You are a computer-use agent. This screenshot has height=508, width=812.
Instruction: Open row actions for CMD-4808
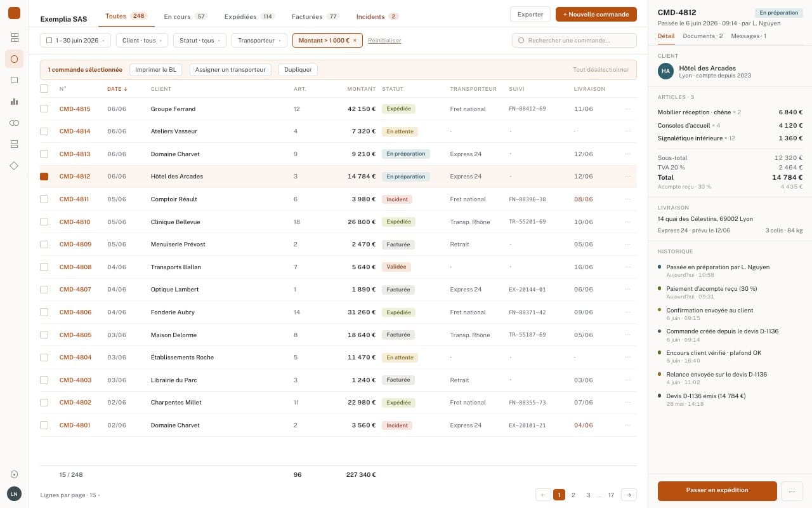(628, 267)
